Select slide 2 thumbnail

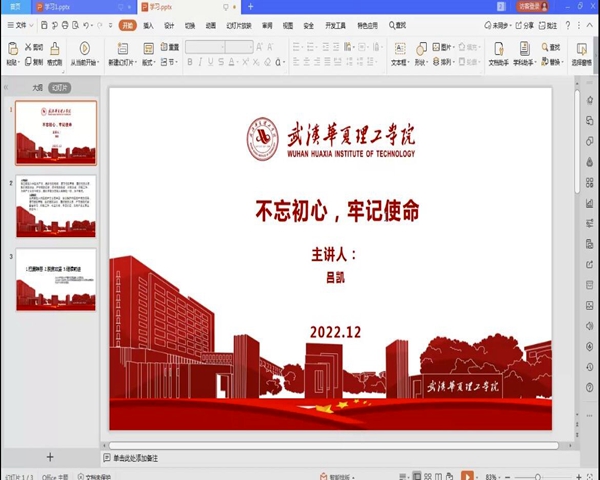point(56,206)
